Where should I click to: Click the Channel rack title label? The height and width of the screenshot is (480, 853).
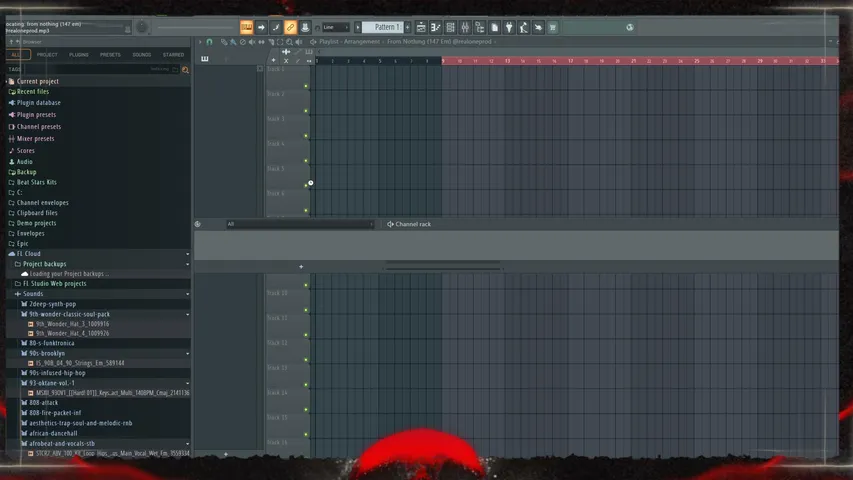pos(413,224)
